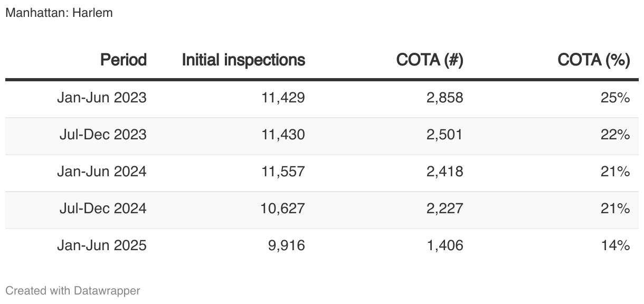Click the "Created with Datawrapper" link

[72, 290]
